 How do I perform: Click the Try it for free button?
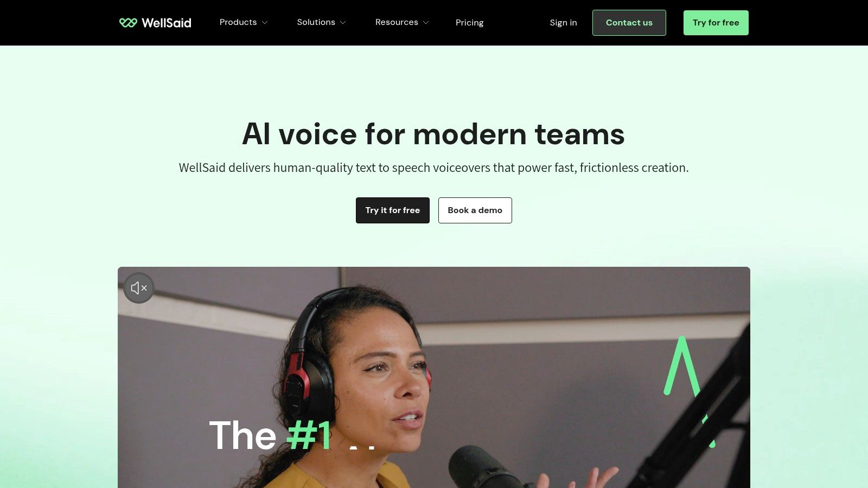pos(393,210)
